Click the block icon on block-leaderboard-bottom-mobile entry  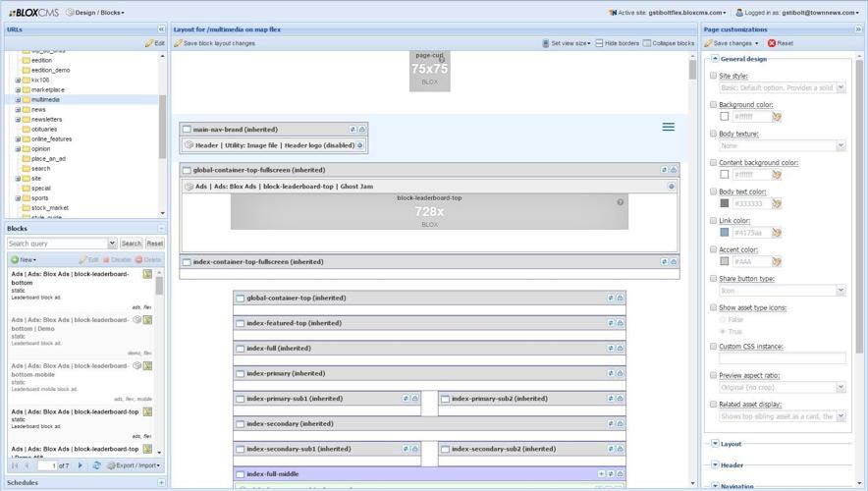tap(147, 366)
